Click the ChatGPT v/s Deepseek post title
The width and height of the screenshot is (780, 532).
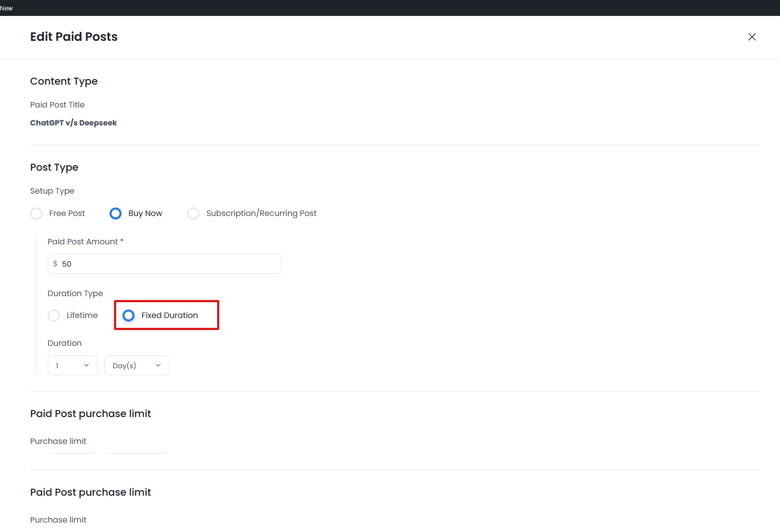73,123
